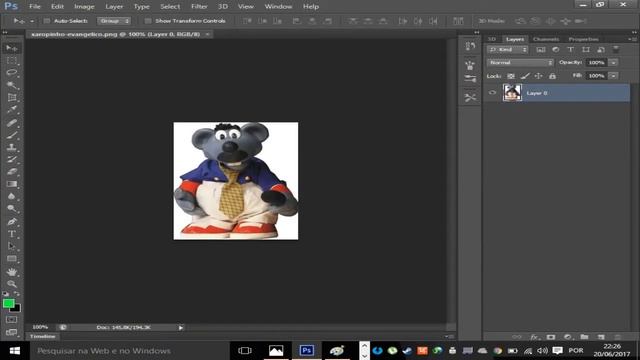Add a layer style with fx button
This screenshot has width=640, height=360.
(534, 337)
